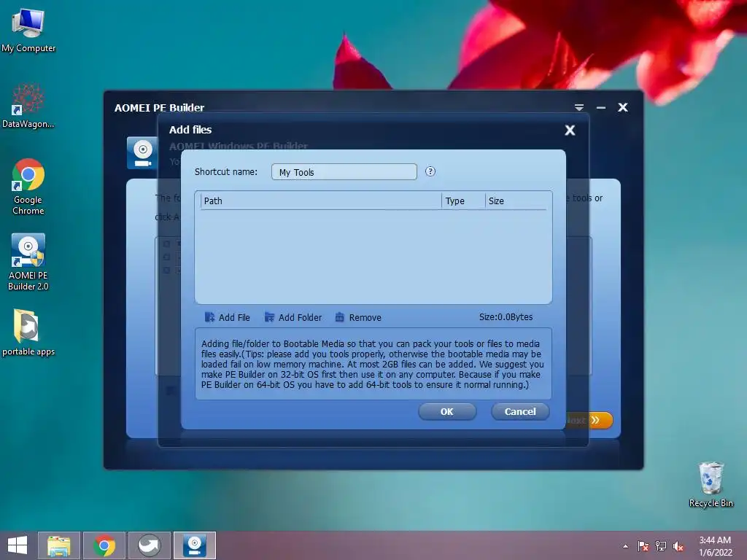Screen dimensions: 747x560
Task: Open the network status tray icon
Action: [661, 546]
